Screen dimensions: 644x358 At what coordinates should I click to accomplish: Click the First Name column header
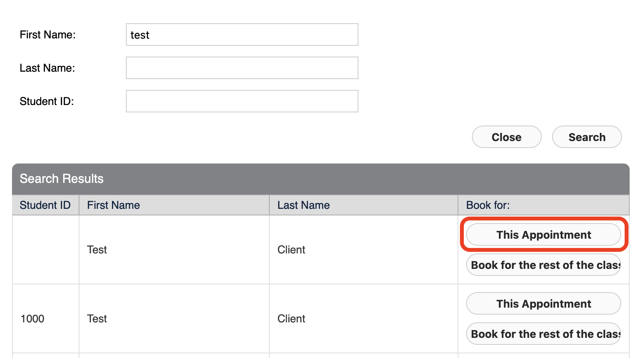[x=114, y=205]
